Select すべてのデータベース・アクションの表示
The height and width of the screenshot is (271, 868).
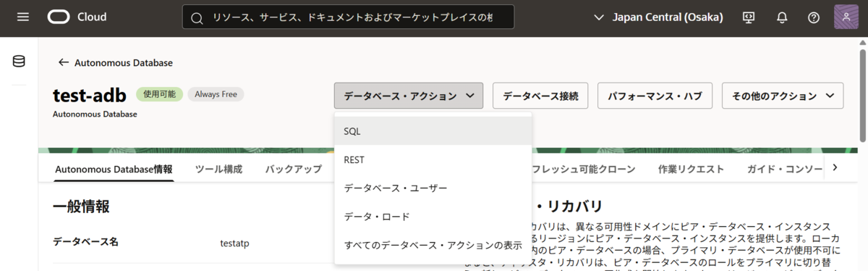point(433,245)
